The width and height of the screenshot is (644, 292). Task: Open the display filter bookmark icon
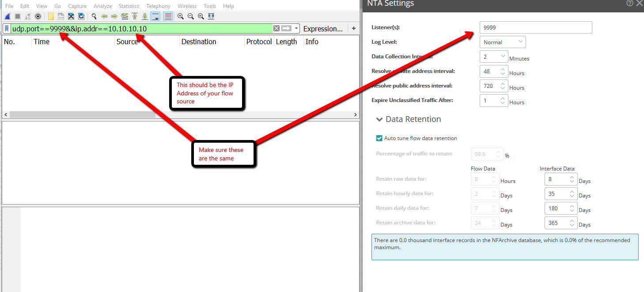[x=7, y=29]
